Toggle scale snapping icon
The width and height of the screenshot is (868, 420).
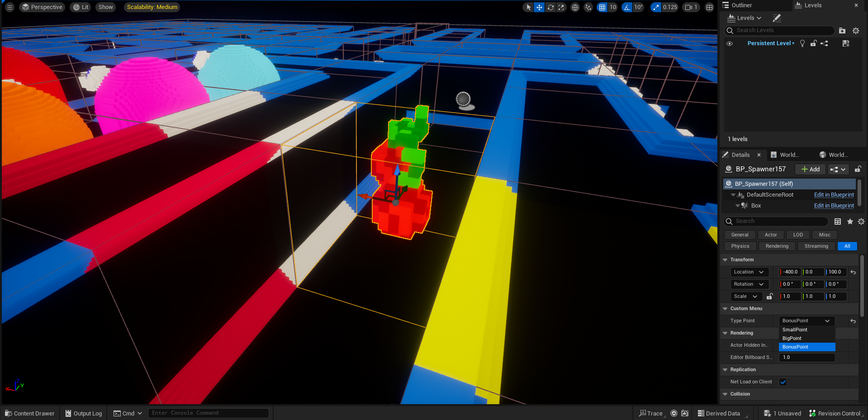(656, 7)
